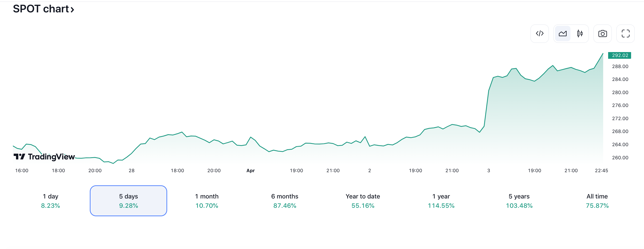This screenshot has width=644, height=249.
Task: Select the 5 days range
Action: point(128,201)
